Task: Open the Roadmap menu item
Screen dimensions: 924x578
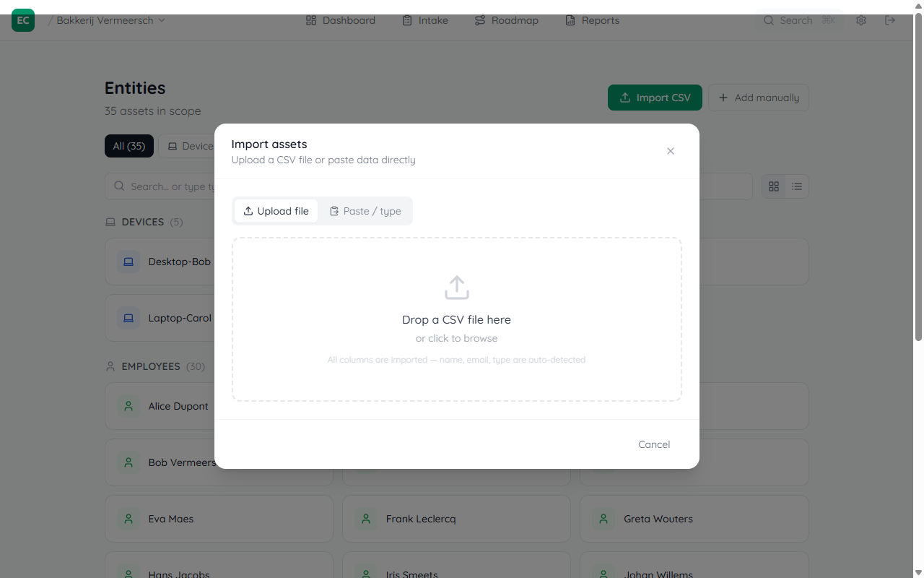Action: click(506, 20)
